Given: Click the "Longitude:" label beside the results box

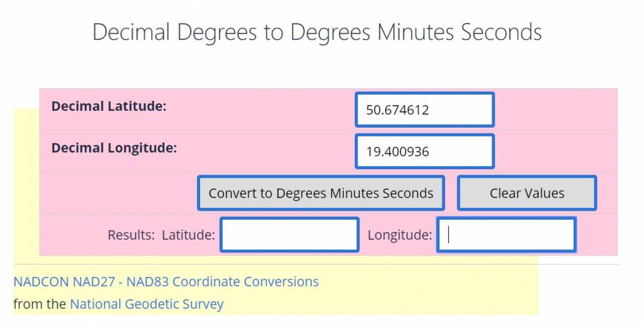Looking at the screenshot, I should [399, 235].
